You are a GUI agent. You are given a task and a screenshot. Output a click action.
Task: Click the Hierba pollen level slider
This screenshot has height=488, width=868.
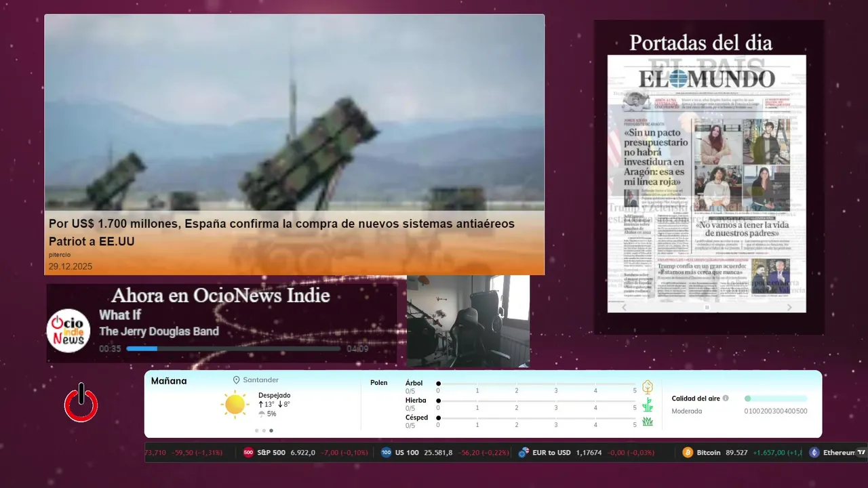536,401
